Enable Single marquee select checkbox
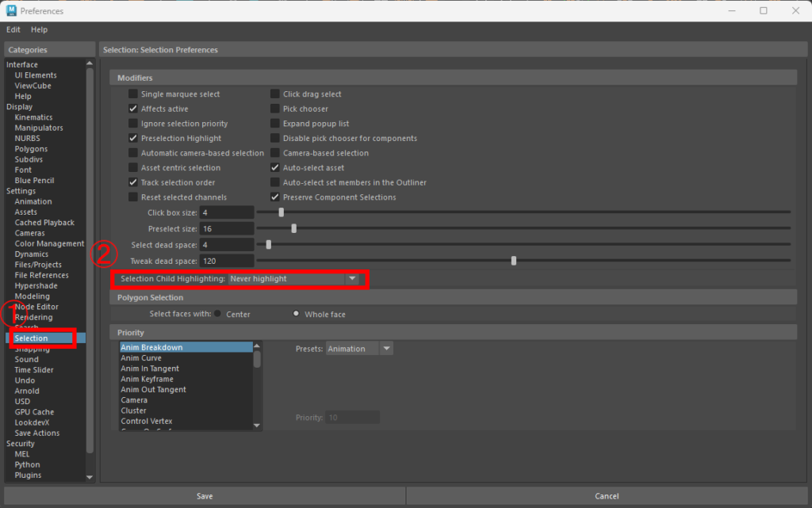812x508 pixels. (x=133, y=94)
